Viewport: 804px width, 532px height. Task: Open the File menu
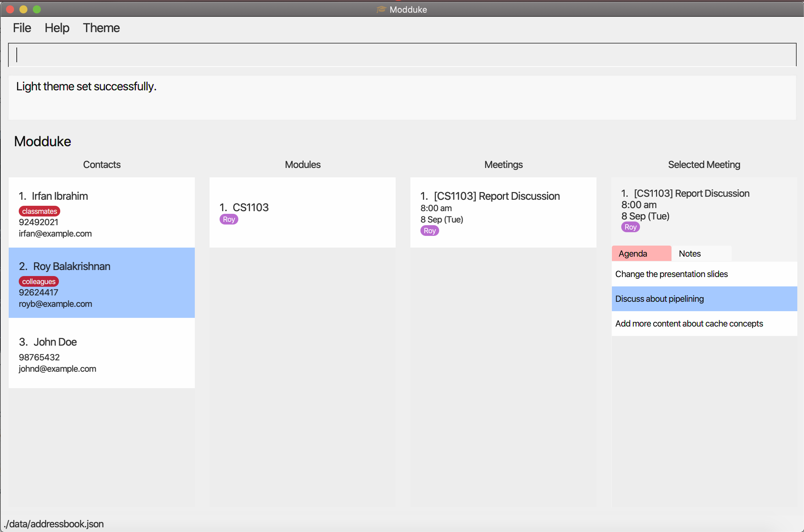pos(22,28)
